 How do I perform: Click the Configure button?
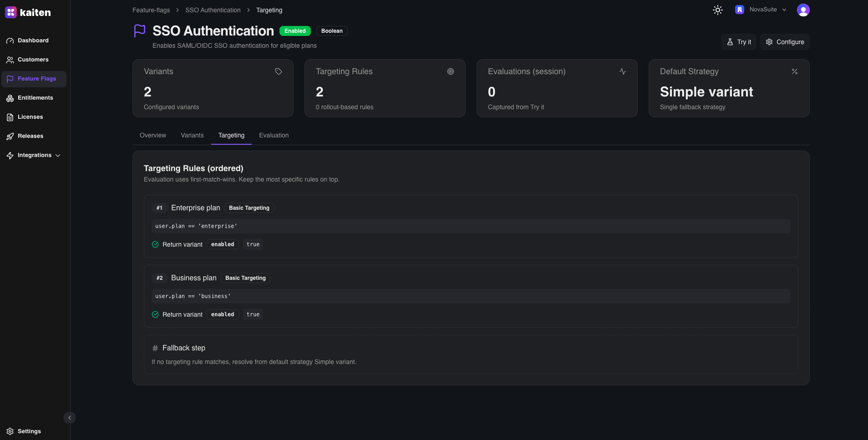[785, 42]
